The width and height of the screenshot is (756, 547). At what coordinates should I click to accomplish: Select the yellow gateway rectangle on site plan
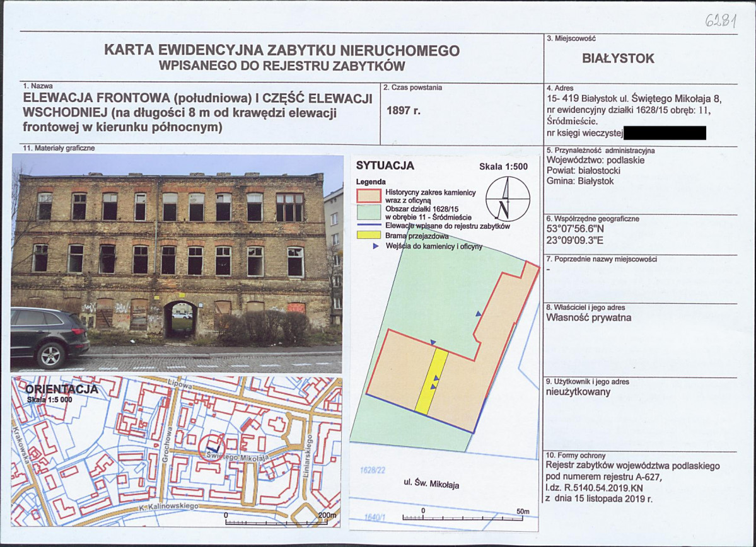[432, 382]
